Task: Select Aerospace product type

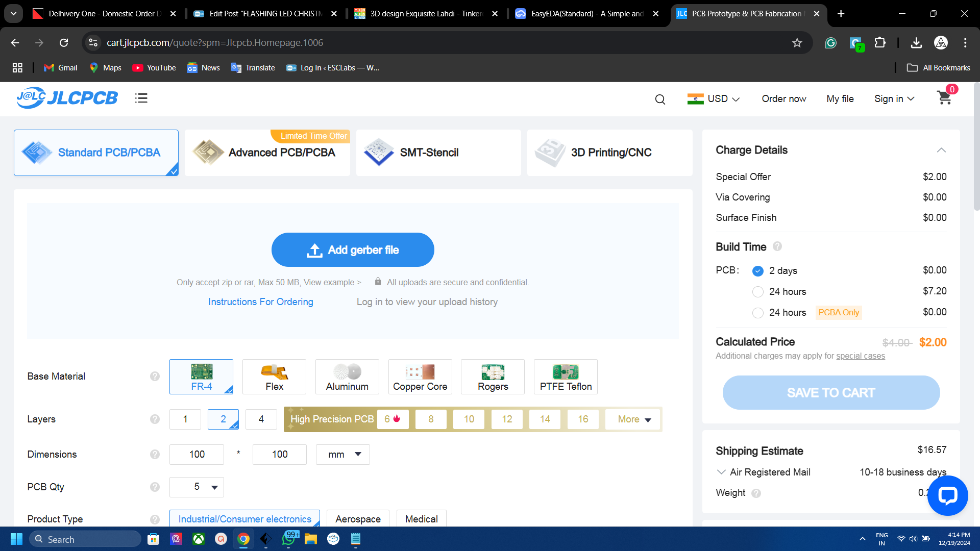Action: tap(358, 519)
